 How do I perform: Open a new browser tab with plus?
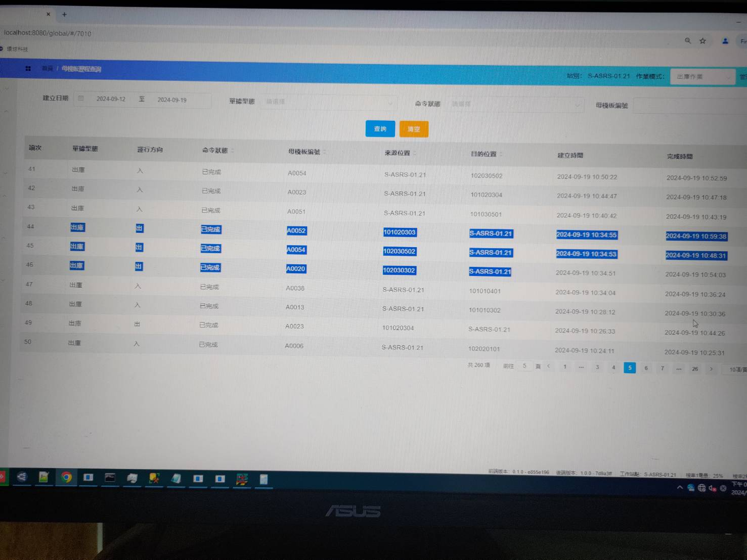click(x=64, y=14)
